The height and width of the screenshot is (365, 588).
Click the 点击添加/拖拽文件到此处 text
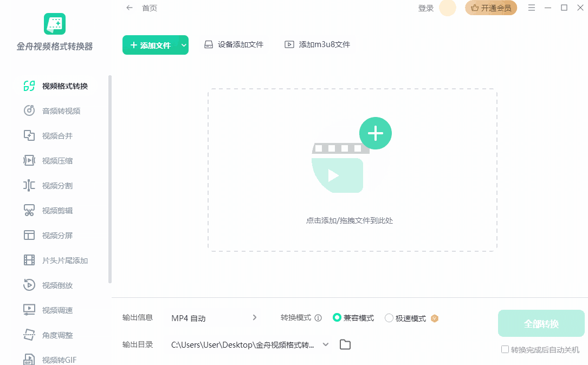(350, 220)
